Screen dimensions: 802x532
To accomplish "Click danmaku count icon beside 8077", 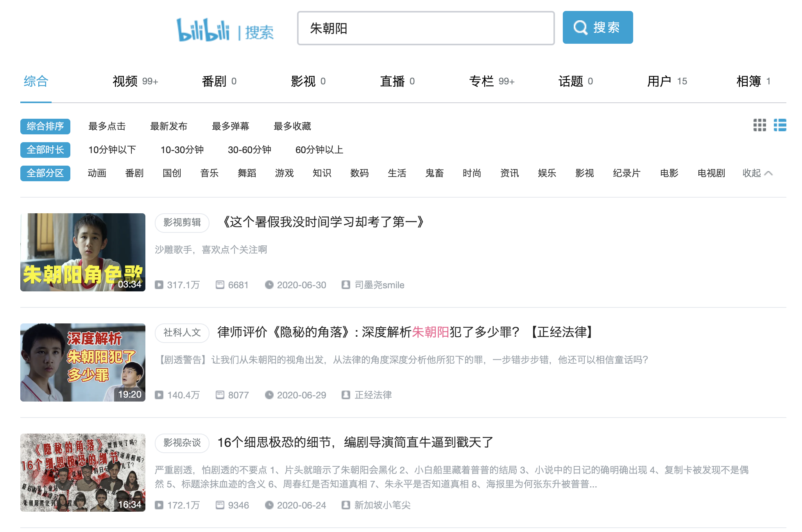I will pos(220,395).
